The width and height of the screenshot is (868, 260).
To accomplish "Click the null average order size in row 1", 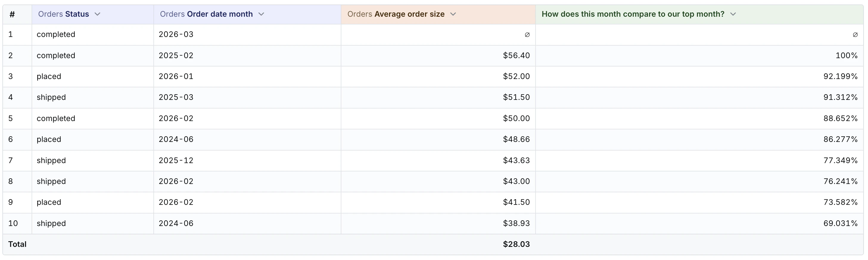I will (438, 34).
